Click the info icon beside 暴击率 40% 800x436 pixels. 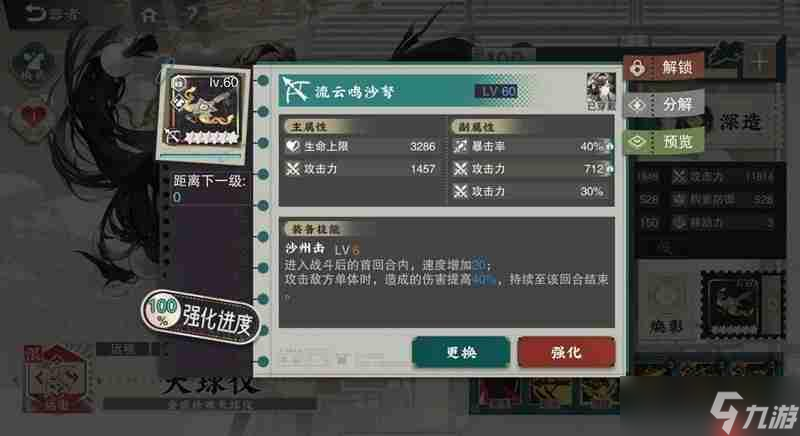click(x=609, y=147)
